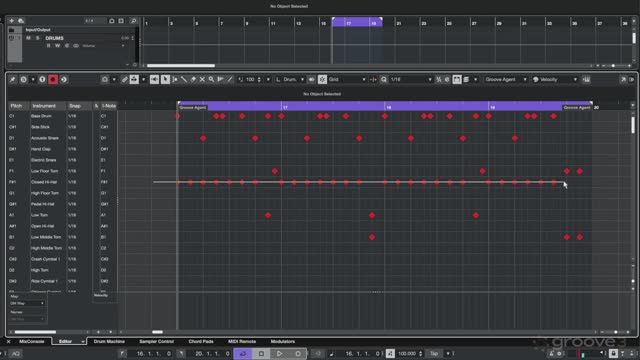The height and width of the screenshot is (360, 640).
Task: Switch to the Chord Pads tab
Action: pos(201,341)
